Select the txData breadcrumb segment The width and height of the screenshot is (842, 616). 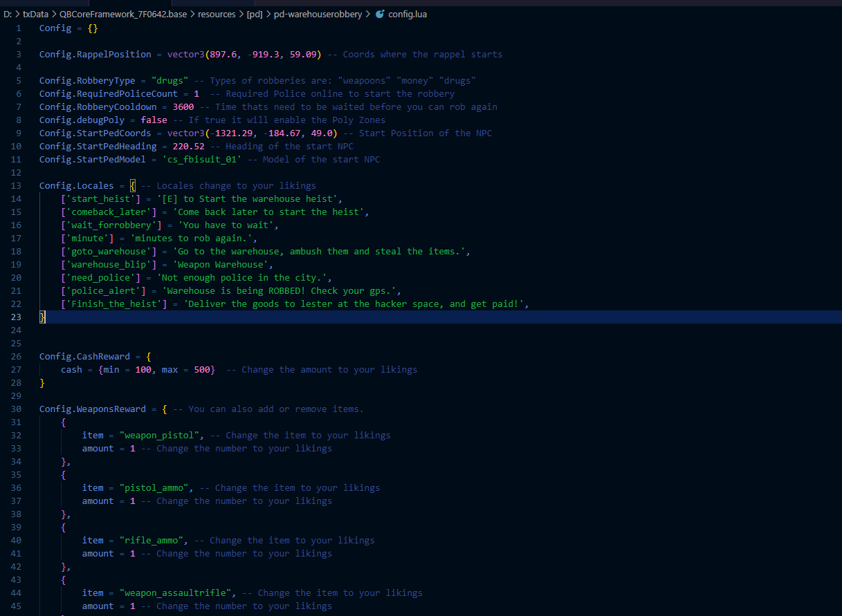tap(35, 15)
